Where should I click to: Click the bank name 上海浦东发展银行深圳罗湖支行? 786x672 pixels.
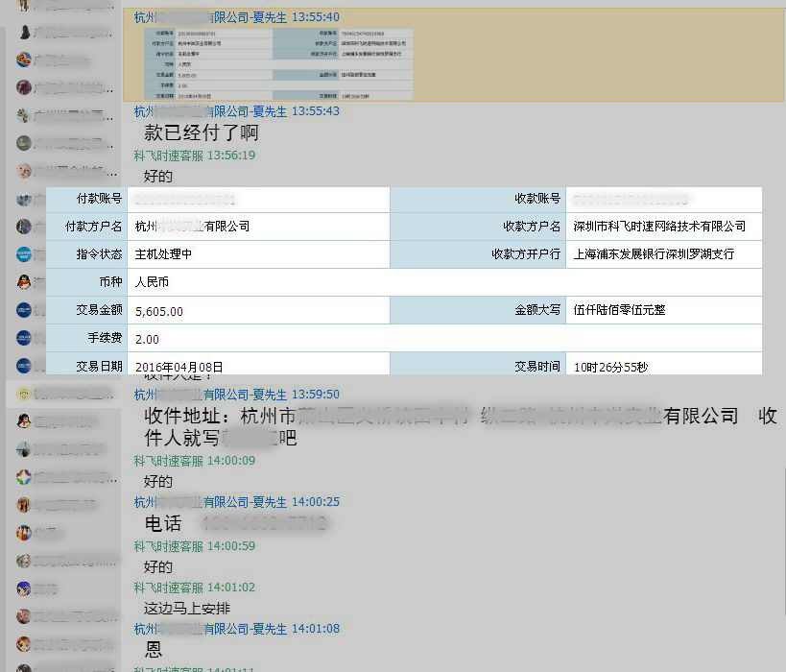(654, 254)
